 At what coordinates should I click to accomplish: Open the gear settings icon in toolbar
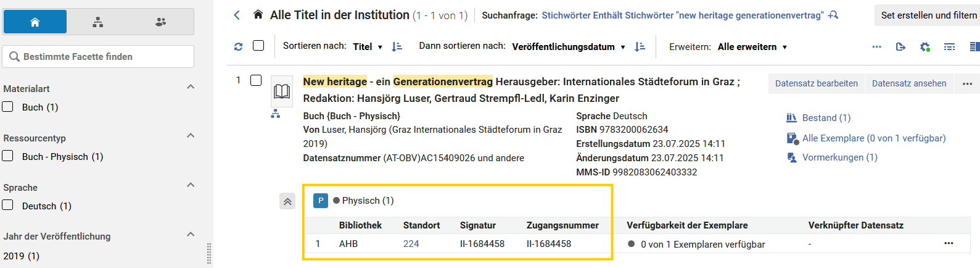(924, 46)
